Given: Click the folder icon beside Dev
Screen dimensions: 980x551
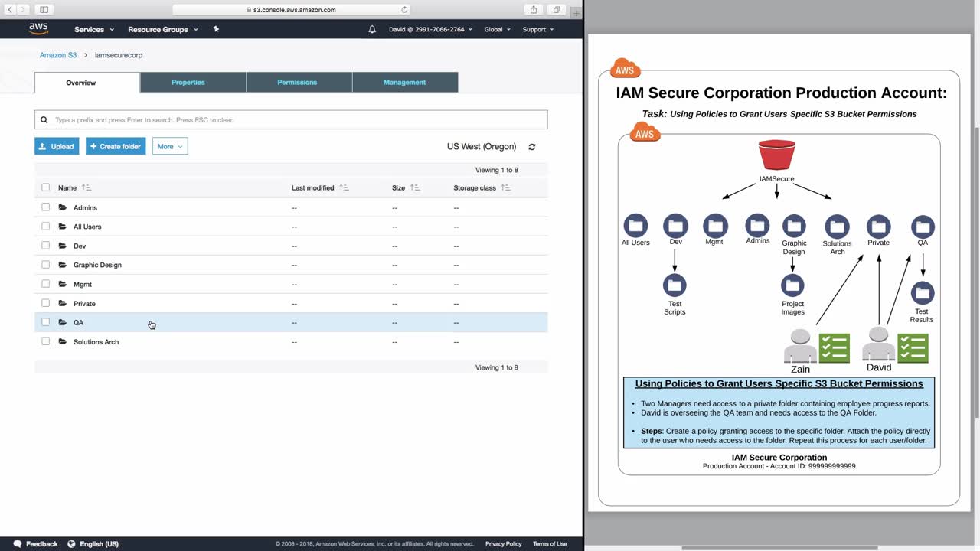Looking at the screenshot, I should [x=63, y=246].
